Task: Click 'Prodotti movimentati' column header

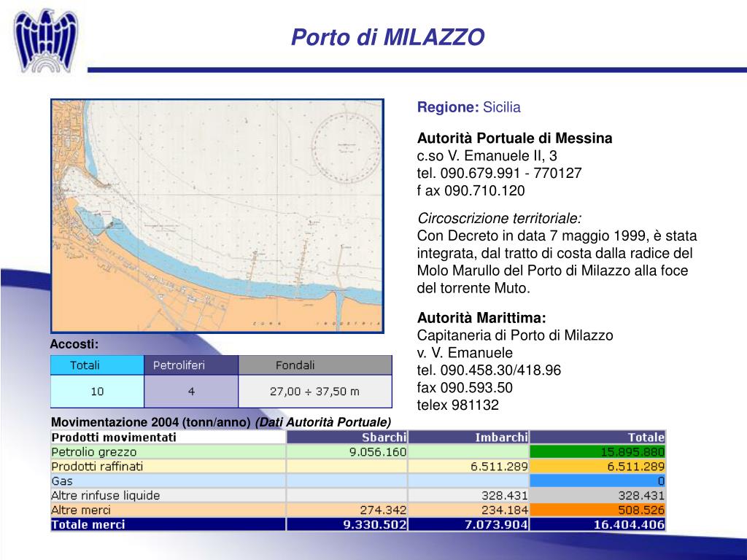Action: tap(169, 437)
